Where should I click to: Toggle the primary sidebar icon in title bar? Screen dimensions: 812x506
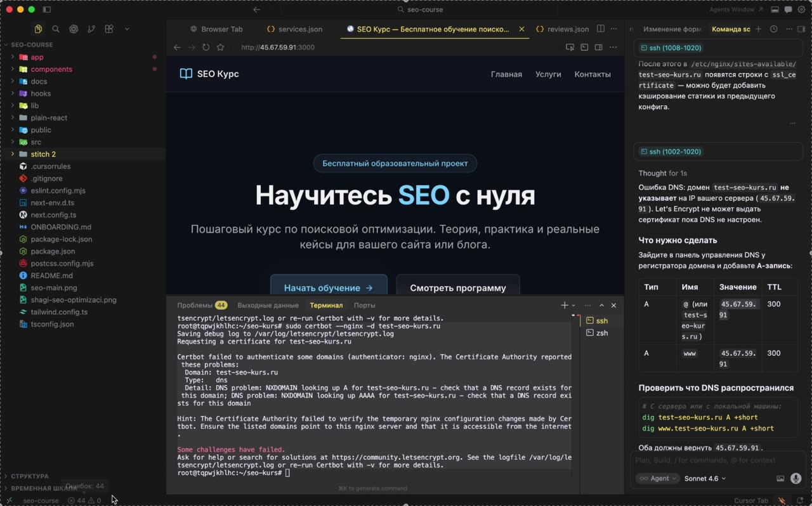click(46, 10)
